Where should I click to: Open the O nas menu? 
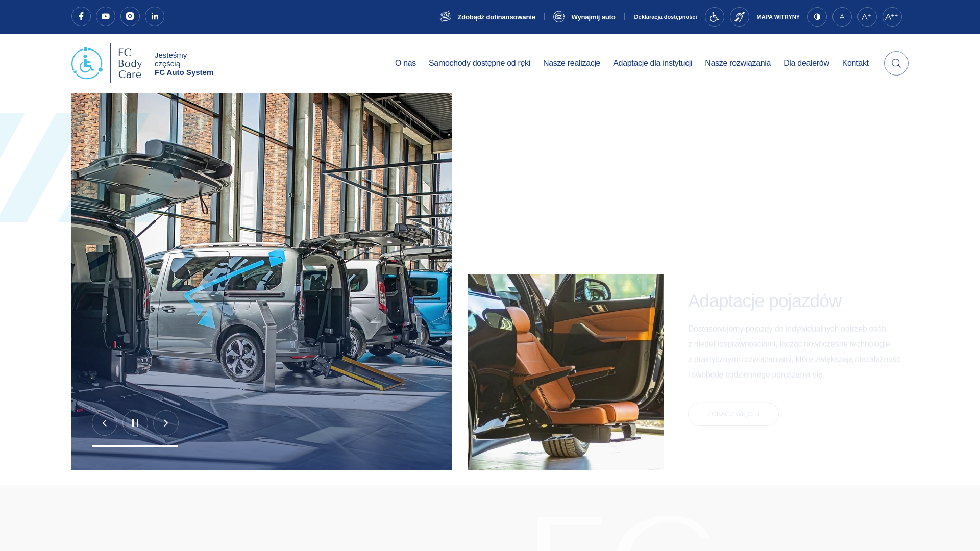tap(405, 63)
